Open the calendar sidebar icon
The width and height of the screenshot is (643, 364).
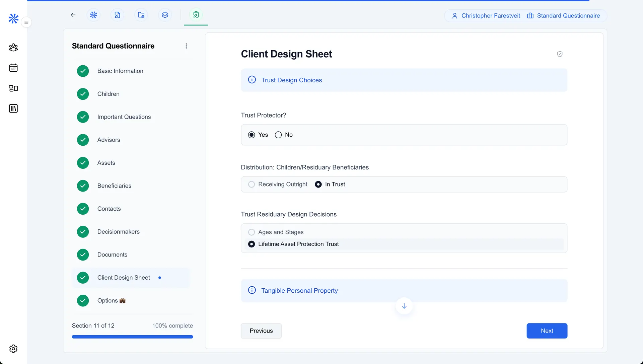click(x=13, y=68)
